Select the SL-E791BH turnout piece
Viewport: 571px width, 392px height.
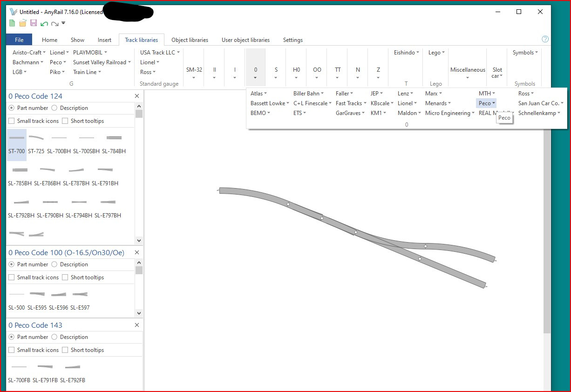pyautogui.click(x=105, y=176)
